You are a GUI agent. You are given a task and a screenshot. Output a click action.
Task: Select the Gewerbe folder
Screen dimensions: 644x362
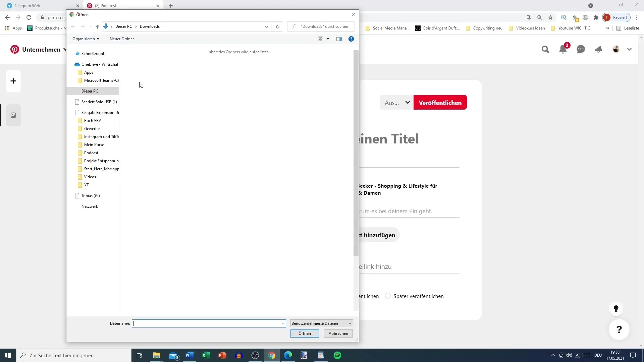tap(89, 129)
